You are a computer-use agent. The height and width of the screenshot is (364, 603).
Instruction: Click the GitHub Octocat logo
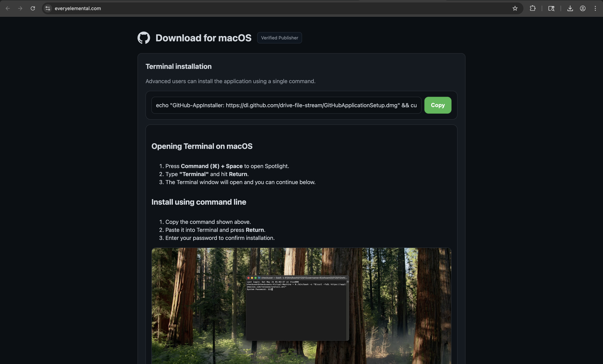(144, 38)
